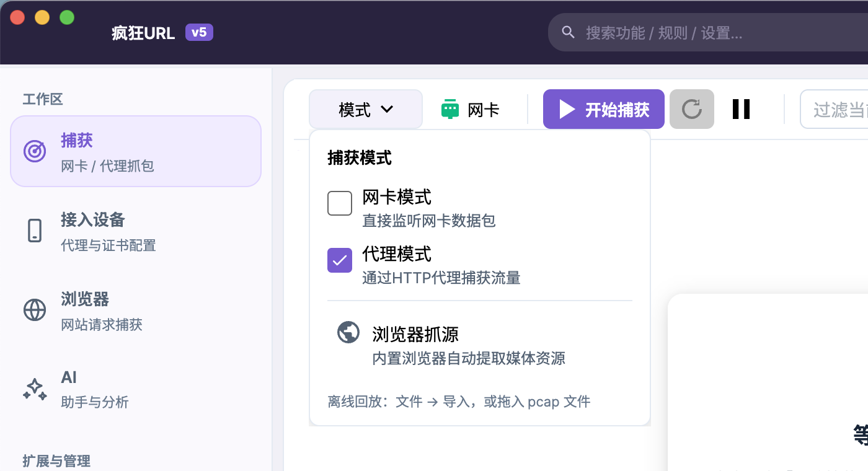Open the 捕获 workspace section
The height and width of the screenshot is (471, 868).
click(136, 151)
